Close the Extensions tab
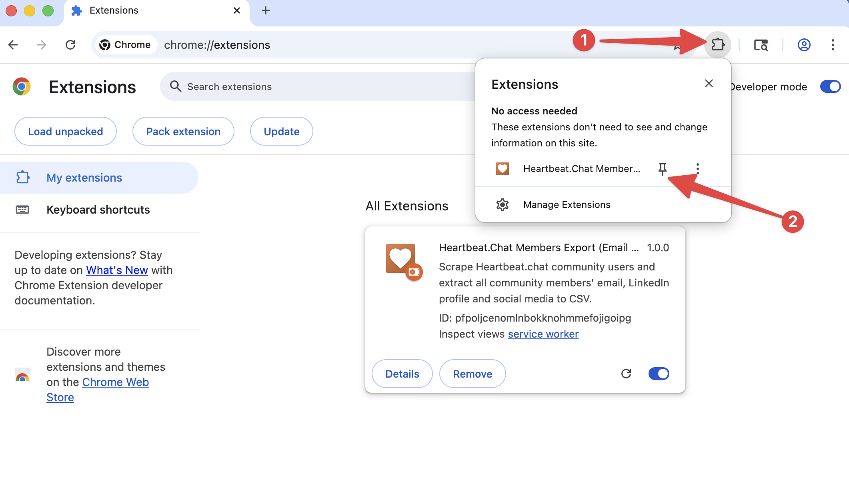This screenshot has width=849, height=504. click(237, 10)
